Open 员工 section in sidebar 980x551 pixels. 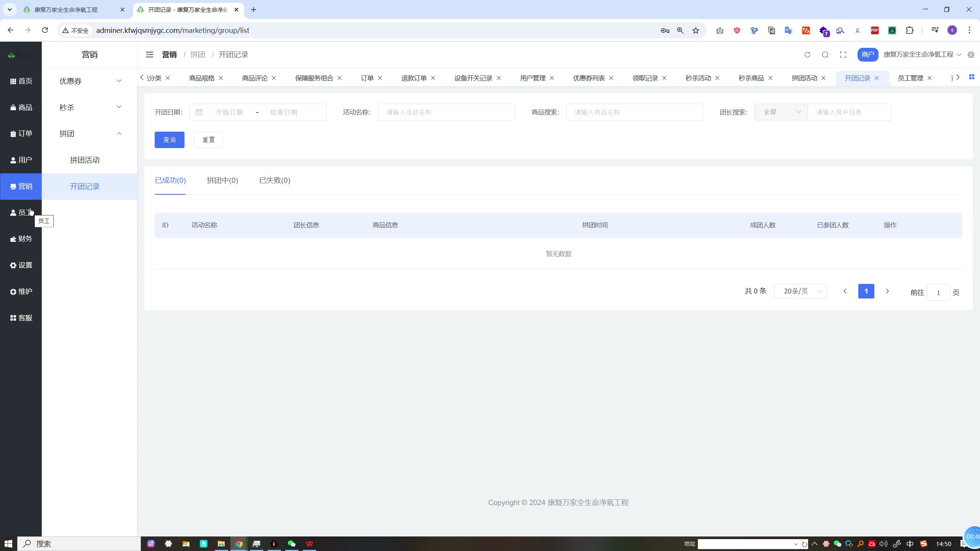click(x=21, y=213)
